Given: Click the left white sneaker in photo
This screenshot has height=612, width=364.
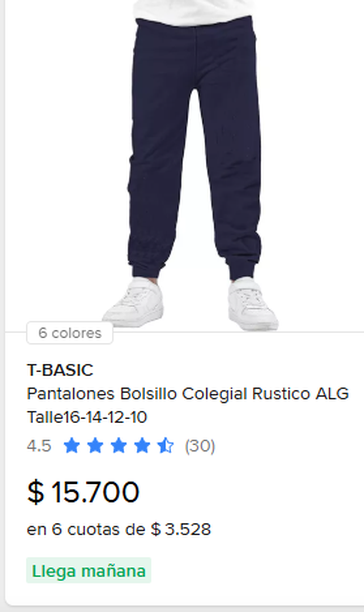Looking at the screenshot, I should tap(133, 303).
